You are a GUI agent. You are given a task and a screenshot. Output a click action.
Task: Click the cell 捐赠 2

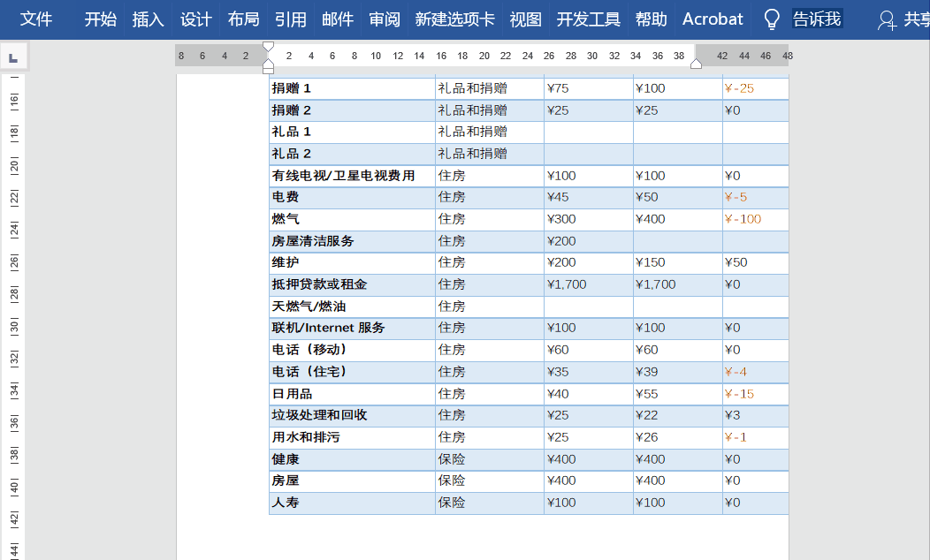(353, 110)
